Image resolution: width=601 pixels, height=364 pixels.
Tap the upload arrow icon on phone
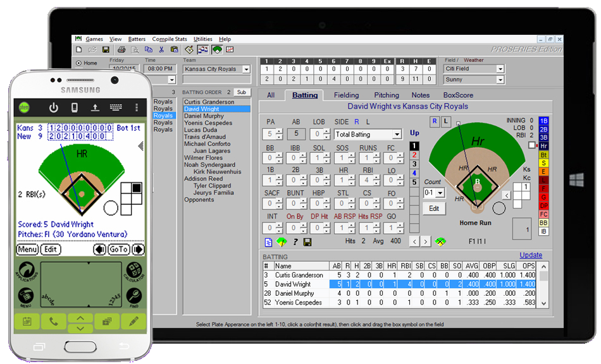click(95, 107)
